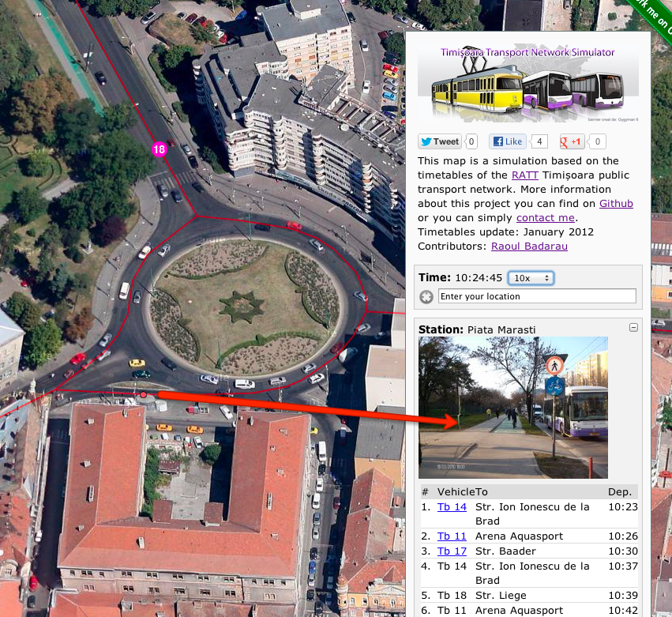Click the pink vehicle marker 18 on map
Image resolution: width=672 pixels, height=617 pixels.
159,149
